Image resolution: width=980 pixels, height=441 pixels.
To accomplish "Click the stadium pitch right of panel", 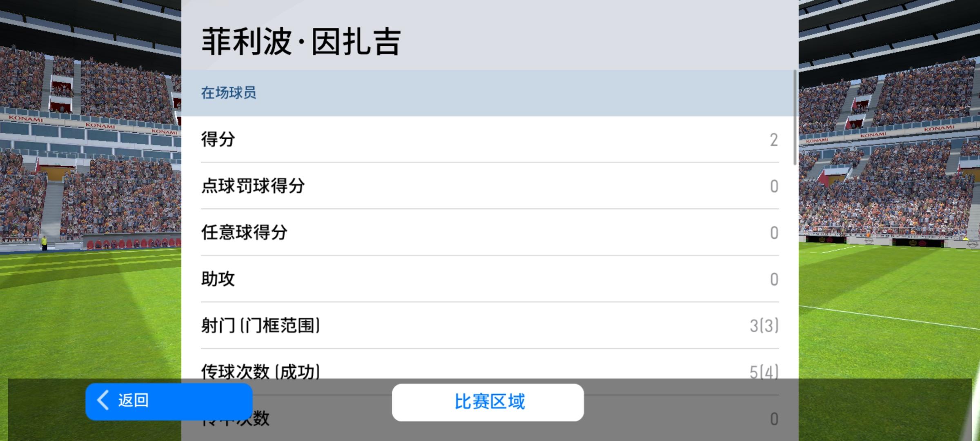I will click(886, 327).
